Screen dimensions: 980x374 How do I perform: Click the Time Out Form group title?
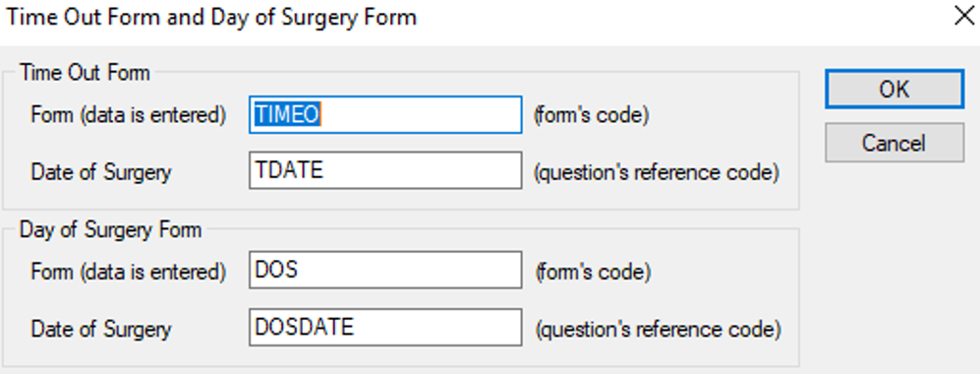[85, 73]
